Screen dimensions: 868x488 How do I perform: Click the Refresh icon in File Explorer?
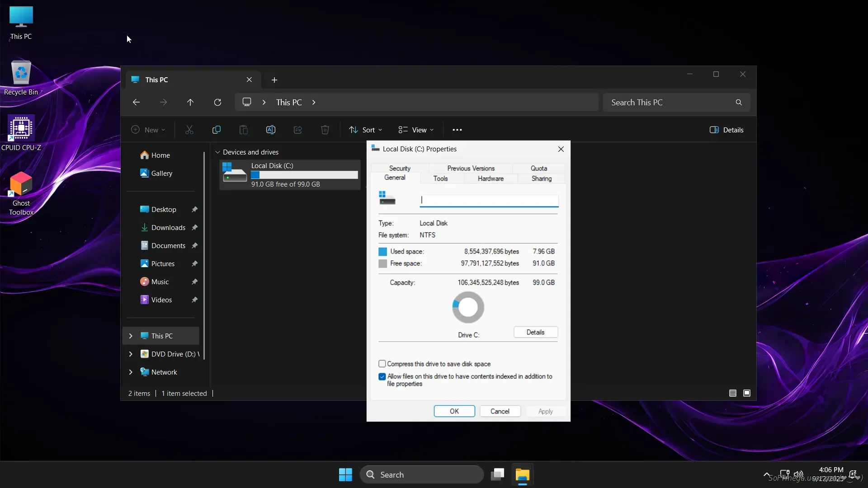point(217,103)
